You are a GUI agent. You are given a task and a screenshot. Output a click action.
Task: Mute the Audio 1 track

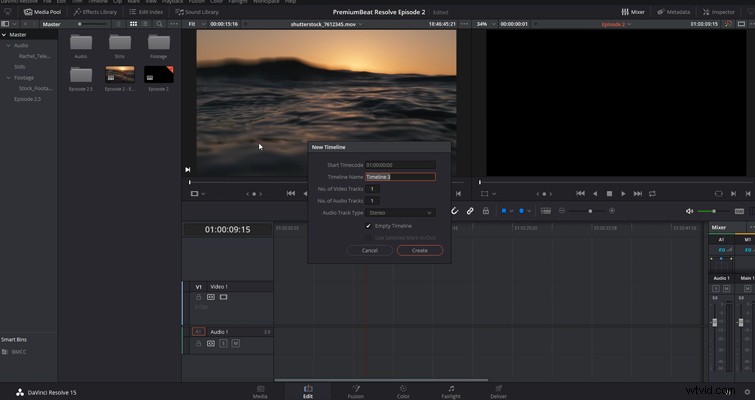(x=235, y=343)
